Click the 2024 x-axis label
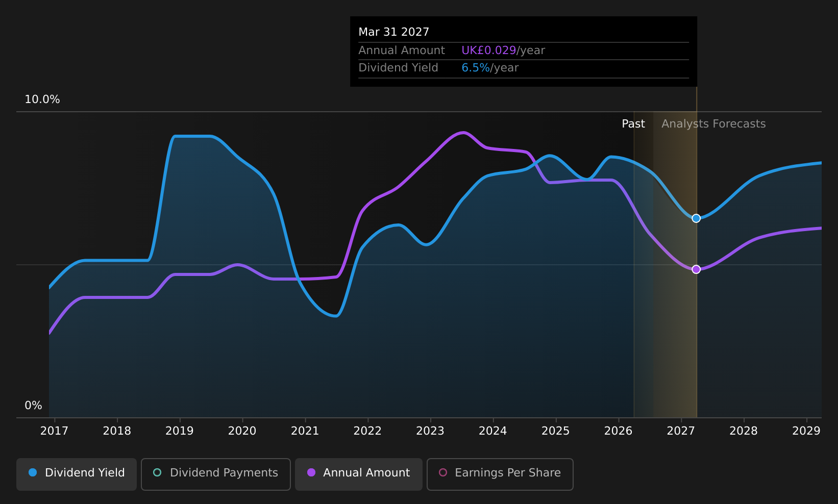The image size is (838, 504). coord(493,431)
